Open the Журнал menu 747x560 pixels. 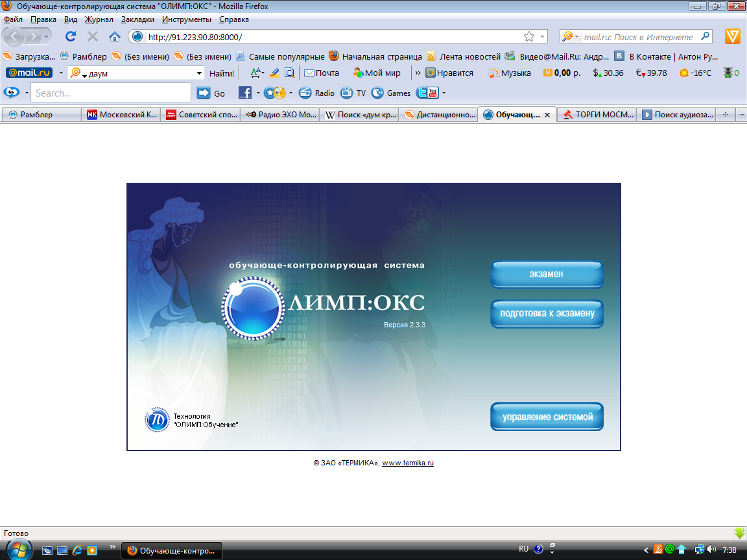click(99, 19)
